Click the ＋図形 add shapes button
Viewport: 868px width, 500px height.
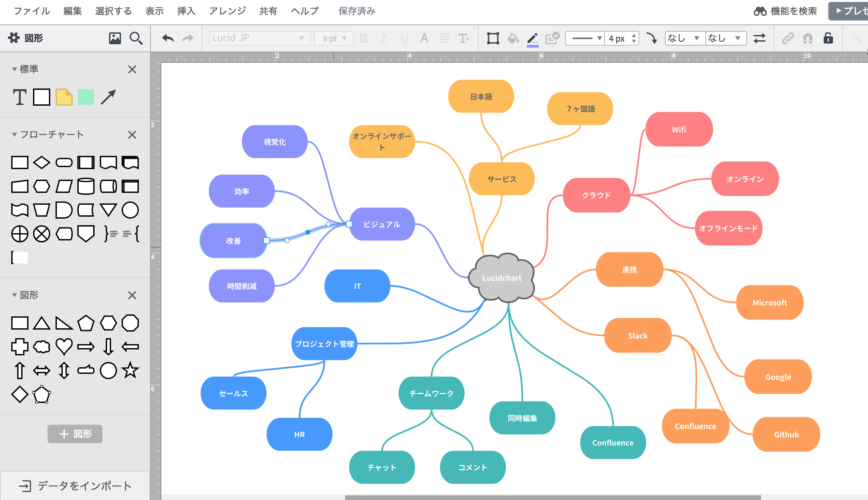[x=75, y=434]
